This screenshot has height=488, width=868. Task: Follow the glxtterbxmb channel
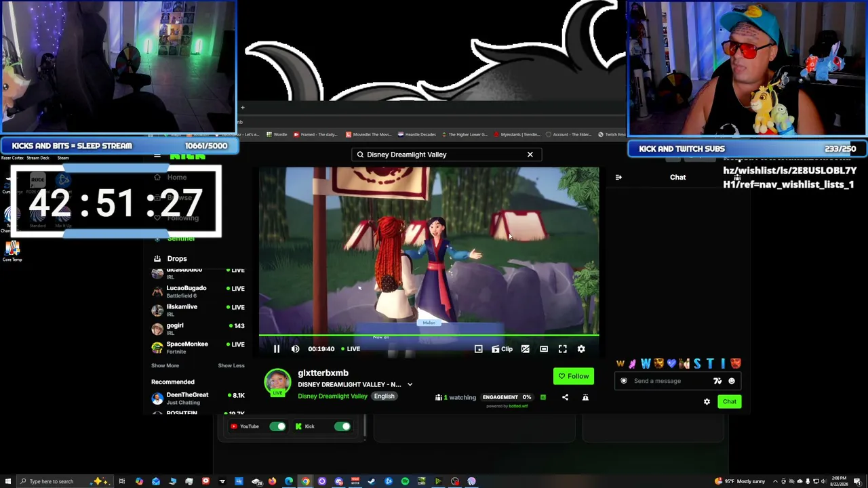click(574, 376)
